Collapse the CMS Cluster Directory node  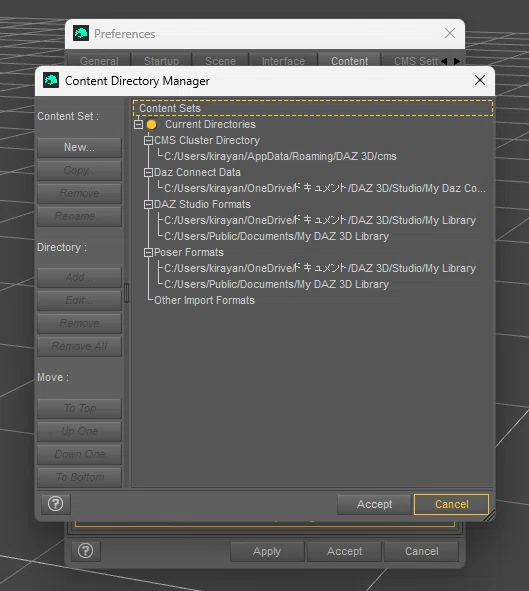point(148,140)
